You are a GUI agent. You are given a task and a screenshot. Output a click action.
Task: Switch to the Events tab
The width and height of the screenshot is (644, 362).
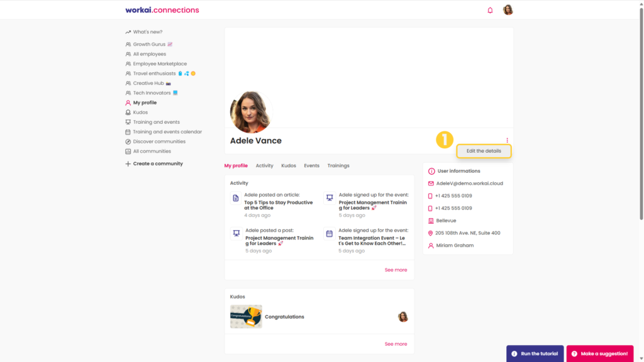[312, 166]
